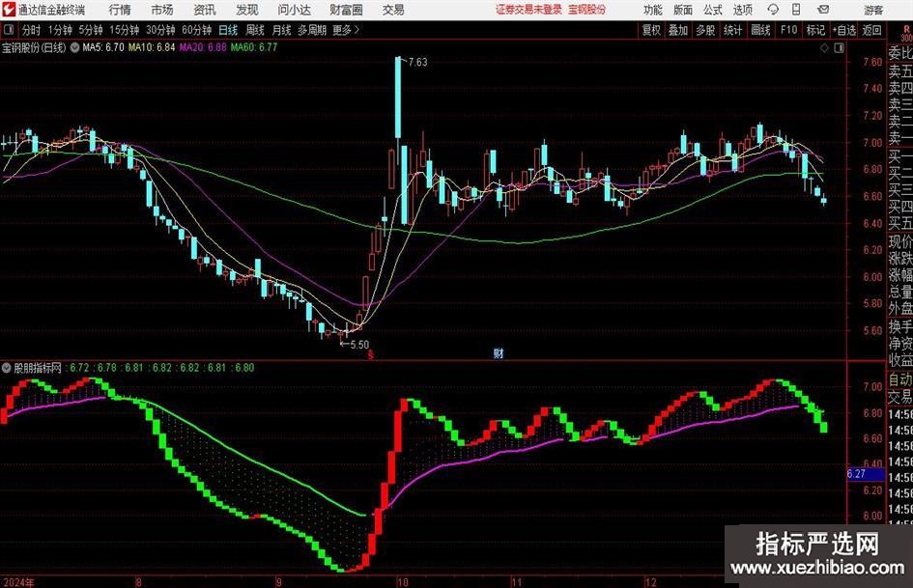The width and height of the screenshot is (913, 588).
Task: Open dropdown arrow beside 股朋指标网 indicator
Action: point(7,368)
